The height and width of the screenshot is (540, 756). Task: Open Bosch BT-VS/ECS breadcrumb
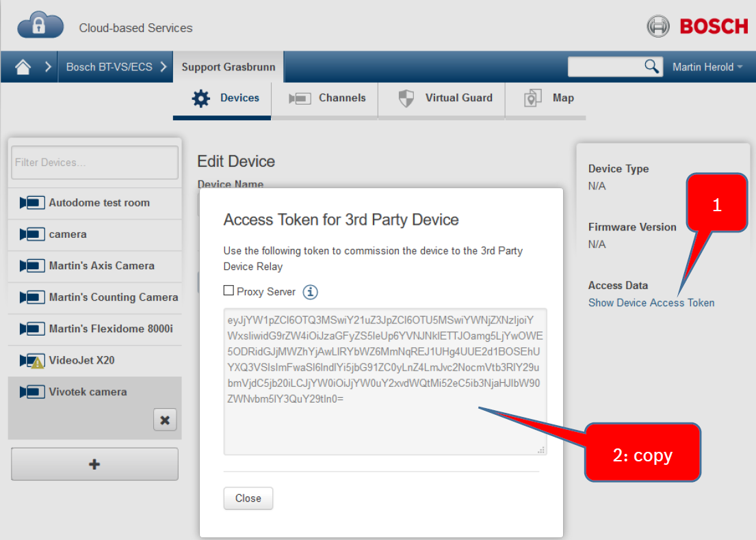pyautogui.click(x=109, y=67)
